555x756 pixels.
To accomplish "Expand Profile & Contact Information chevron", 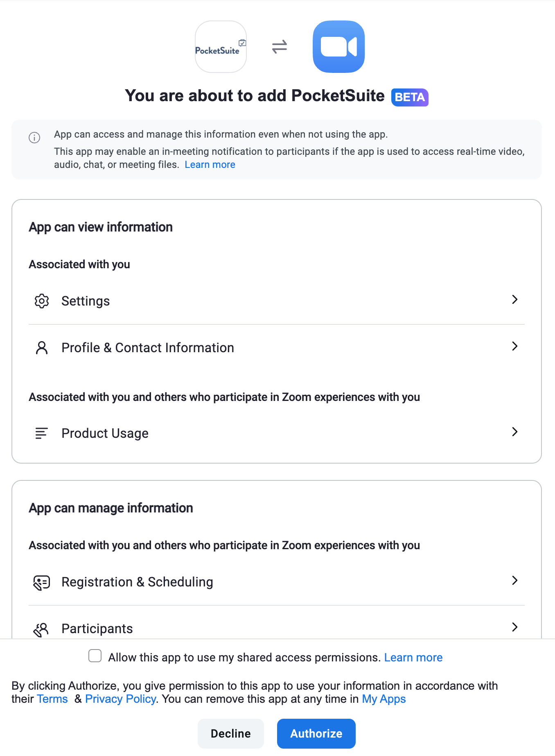I will [515, 346].
